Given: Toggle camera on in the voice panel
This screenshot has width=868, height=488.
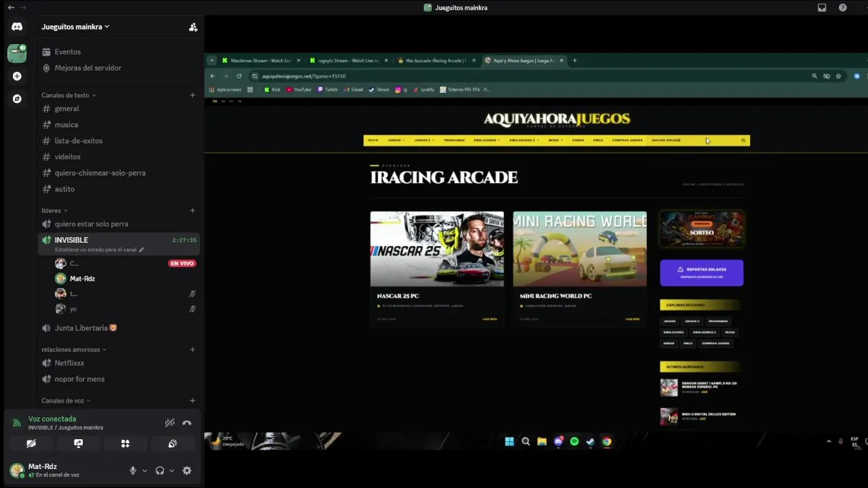Looking at the screenshot, I should click(x=31, y=443).
